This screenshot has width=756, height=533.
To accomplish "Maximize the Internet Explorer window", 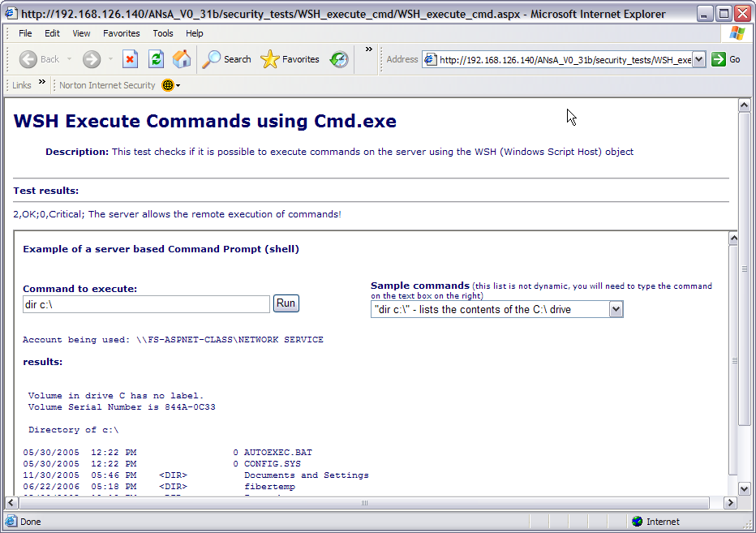I will tap(724, 14).
